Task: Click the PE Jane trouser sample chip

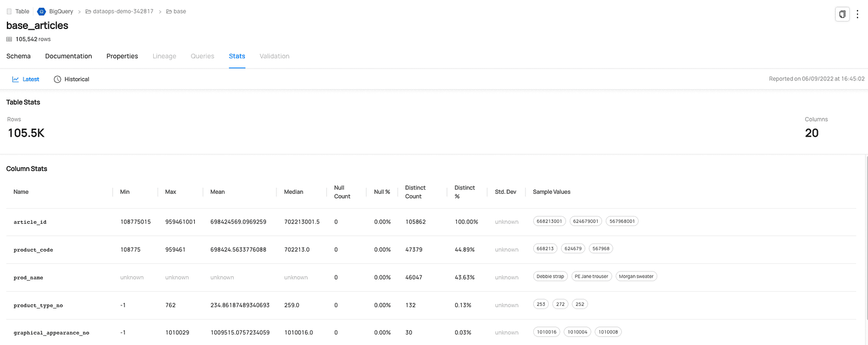Action: point(591,277)
